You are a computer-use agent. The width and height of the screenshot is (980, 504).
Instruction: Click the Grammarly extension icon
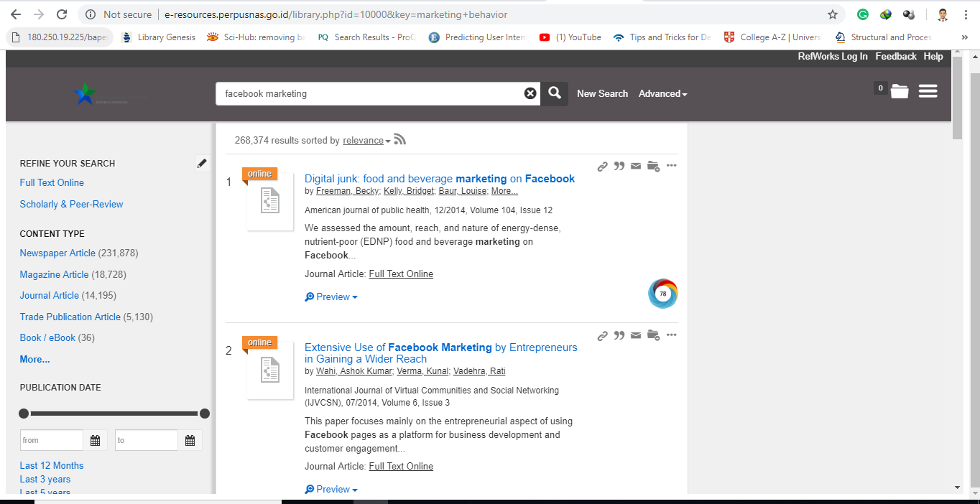click(x=863, y=14)
